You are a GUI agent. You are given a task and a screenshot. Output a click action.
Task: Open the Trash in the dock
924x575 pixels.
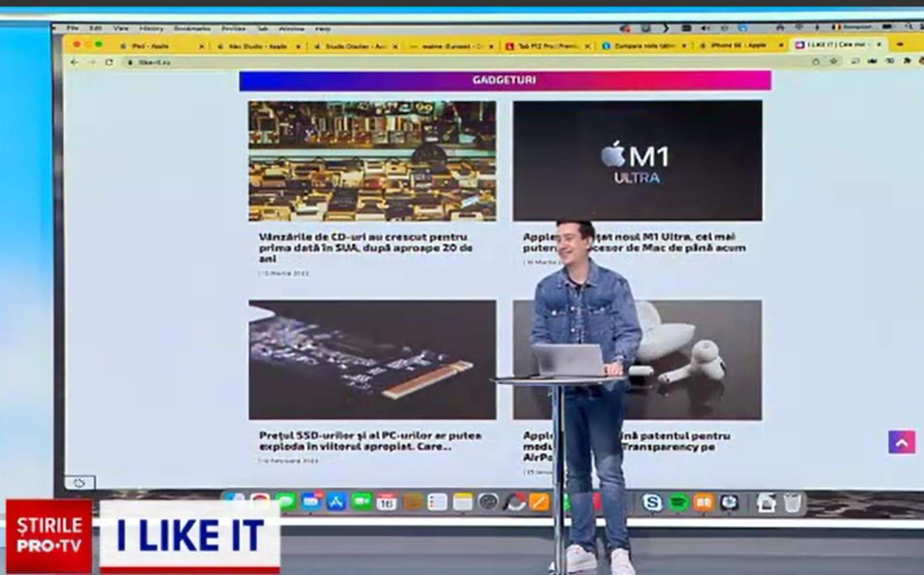(792, 503)
